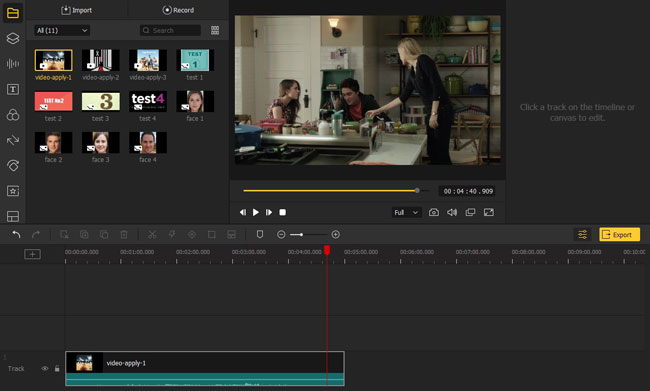This screenshot has width=650, height=391.
Task: Switch the media grid view layout
Action: click(215, 30)
